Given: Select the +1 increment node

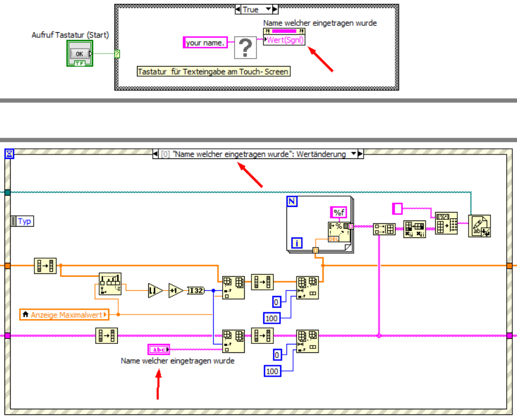Looking at the screenshot, I should tap(176, 290).
